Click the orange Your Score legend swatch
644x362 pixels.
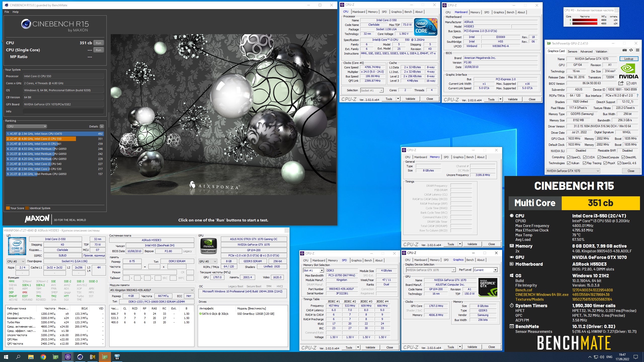[x=8, y=208]
